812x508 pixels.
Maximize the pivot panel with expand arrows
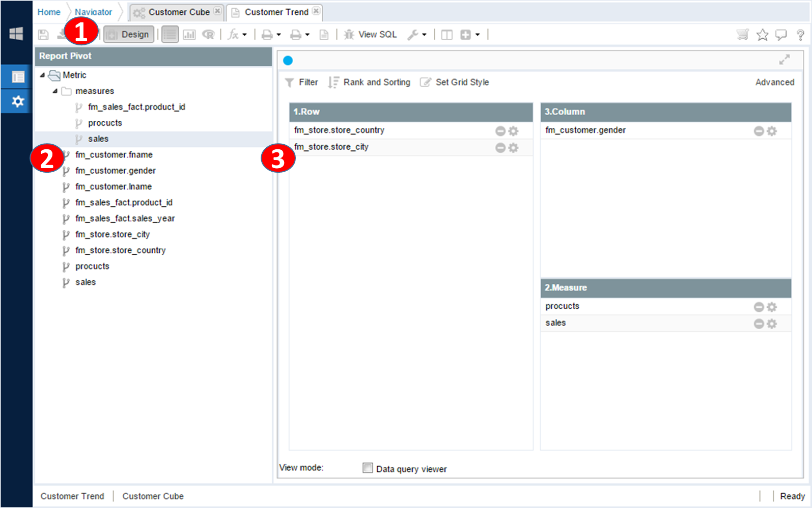click(784, 60)
